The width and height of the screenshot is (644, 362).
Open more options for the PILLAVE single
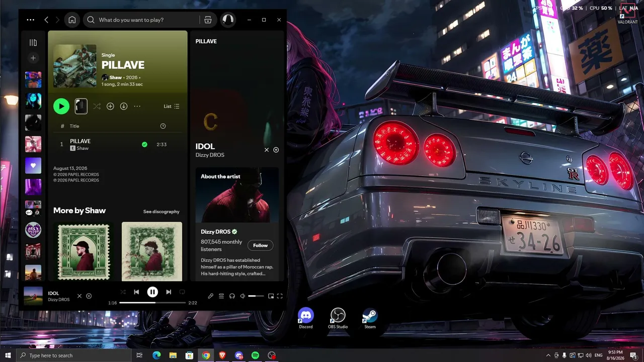tap(137, 106)
